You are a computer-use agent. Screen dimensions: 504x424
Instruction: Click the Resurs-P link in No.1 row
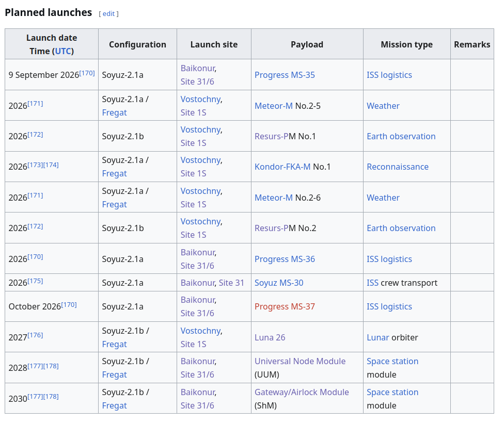(272, 136)
